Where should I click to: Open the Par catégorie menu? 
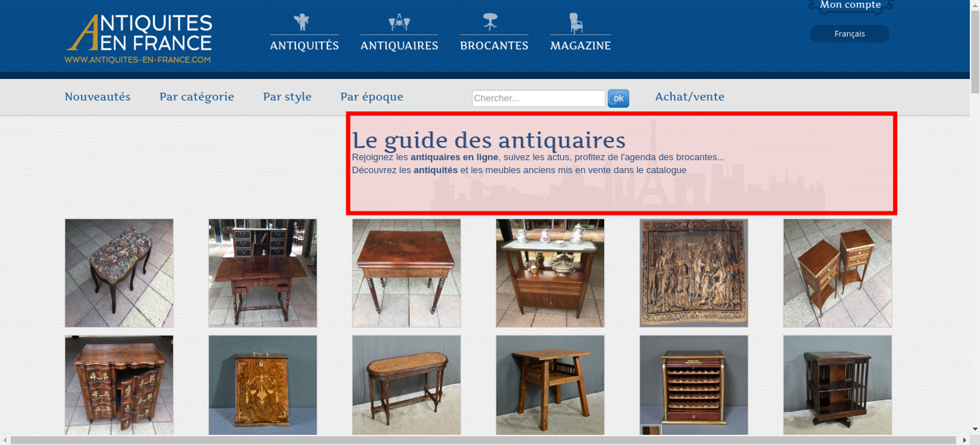pyautogui.click(x=196, y=97)
